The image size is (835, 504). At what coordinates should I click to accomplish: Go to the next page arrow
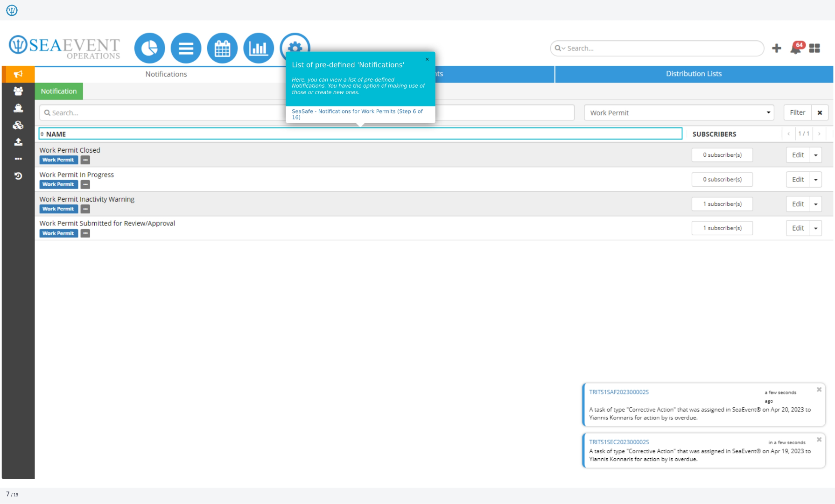pos(819,134)
